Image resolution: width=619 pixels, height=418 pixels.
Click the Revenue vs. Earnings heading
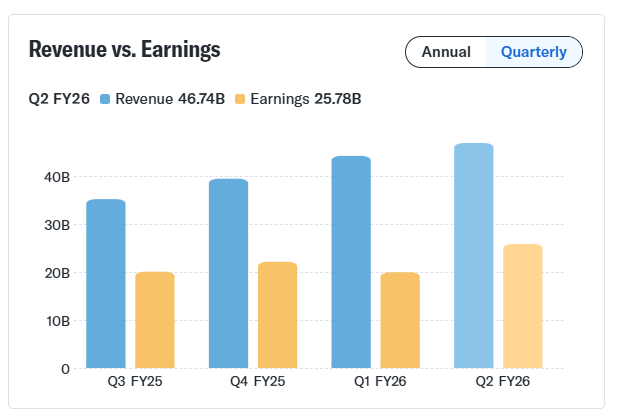[x=125, y=50]
